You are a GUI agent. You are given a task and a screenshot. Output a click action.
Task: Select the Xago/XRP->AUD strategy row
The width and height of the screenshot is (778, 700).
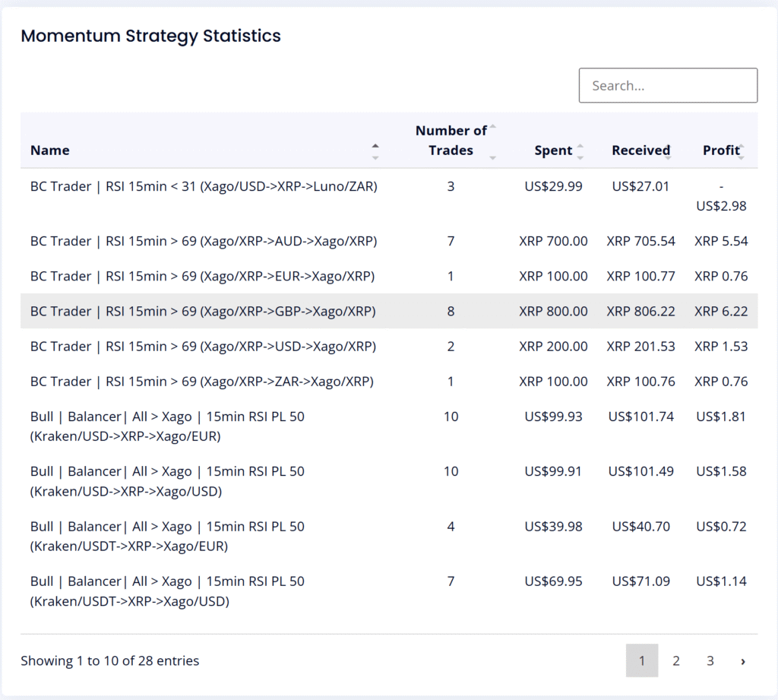[203, 241]
